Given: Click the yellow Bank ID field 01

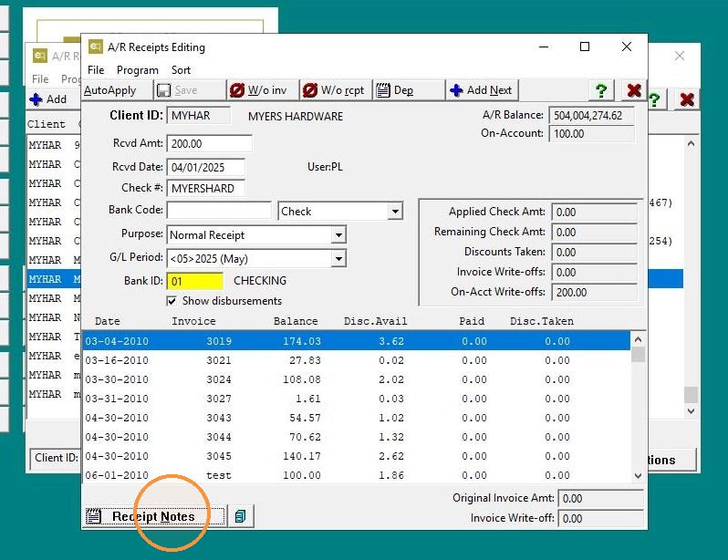Looking at the screenshot, I should click(x=195, y=282).
